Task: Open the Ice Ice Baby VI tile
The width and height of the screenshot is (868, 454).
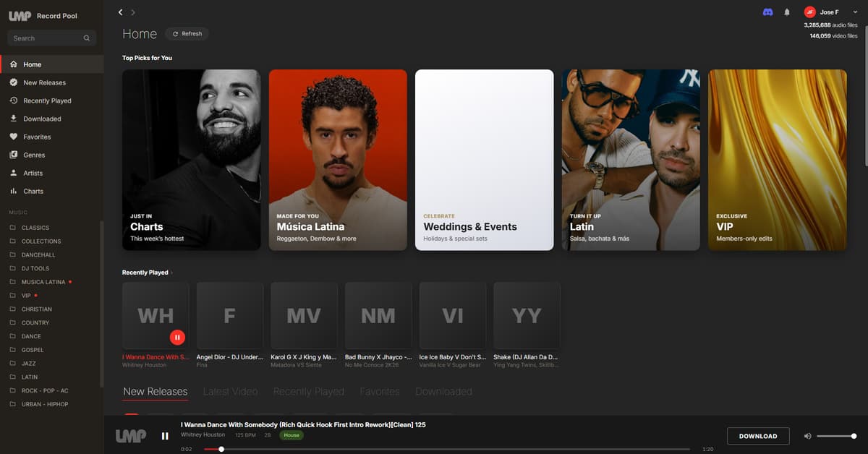Action: click(453, 316)
